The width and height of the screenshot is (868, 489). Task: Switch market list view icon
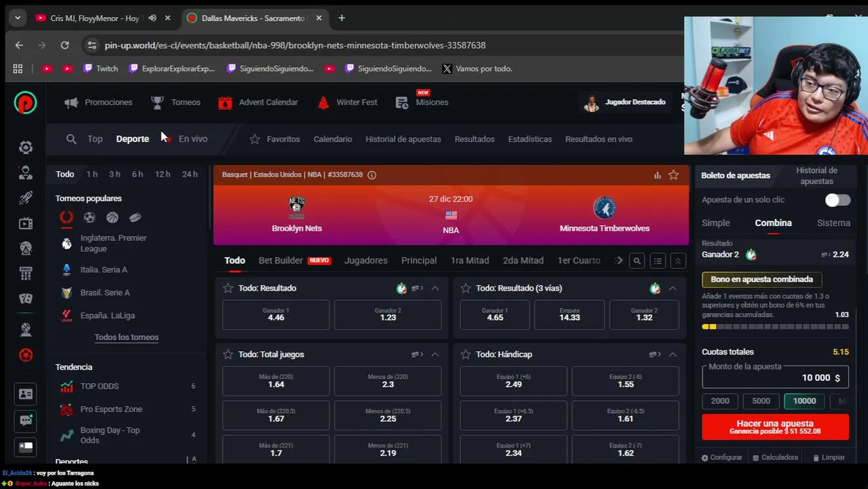point(657,261)
